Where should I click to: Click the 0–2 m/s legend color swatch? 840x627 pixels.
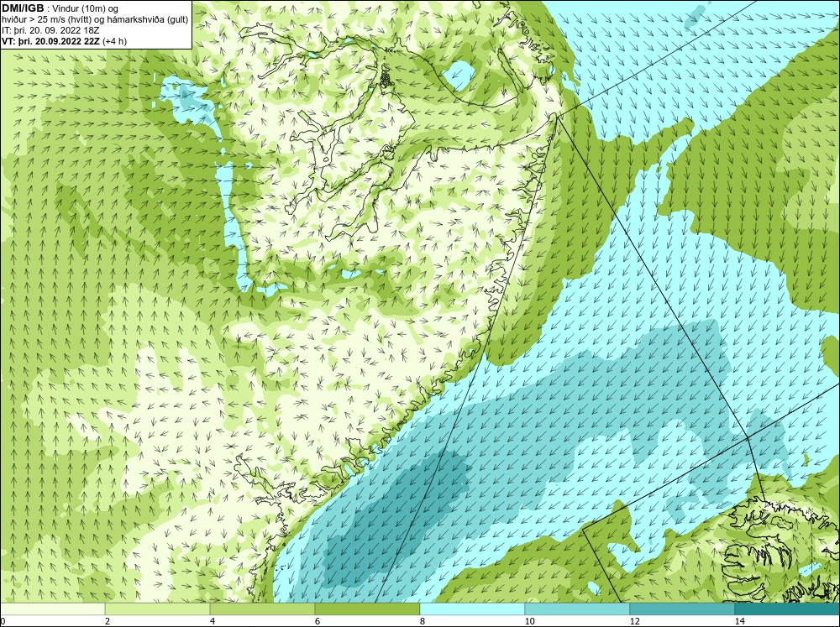tap(53, 609)
